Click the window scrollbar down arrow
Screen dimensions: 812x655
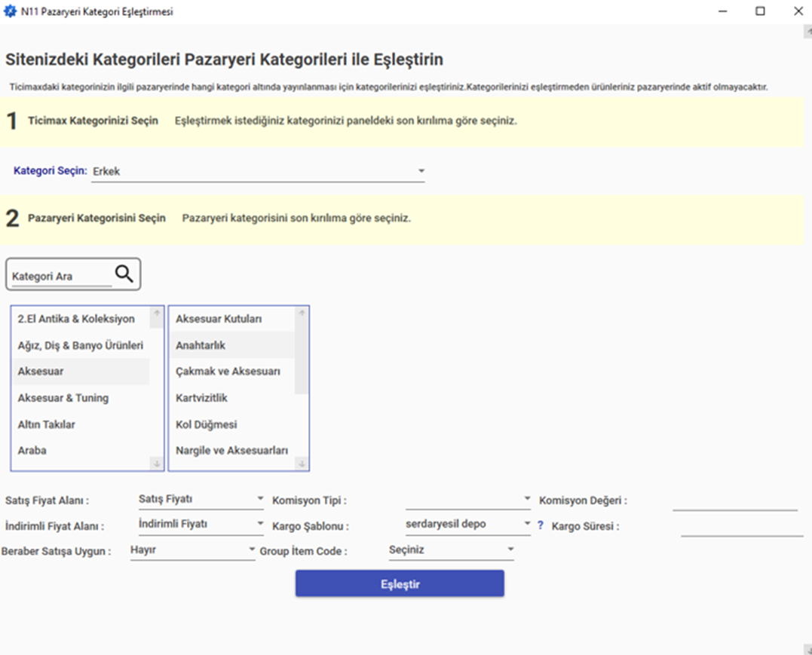pos(808,649)
